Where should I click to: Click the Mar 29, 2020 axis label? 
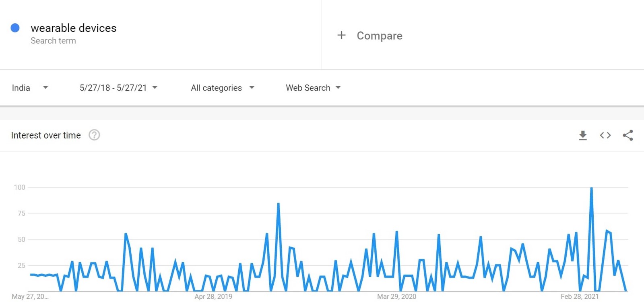pyautogui.click(x=396, y=297)
